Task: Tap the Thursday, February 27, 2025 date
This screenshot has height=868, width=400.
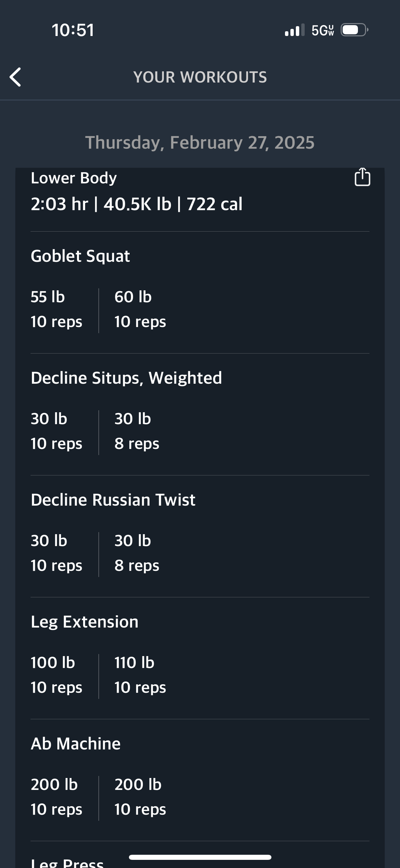Action: coord(200,142)
